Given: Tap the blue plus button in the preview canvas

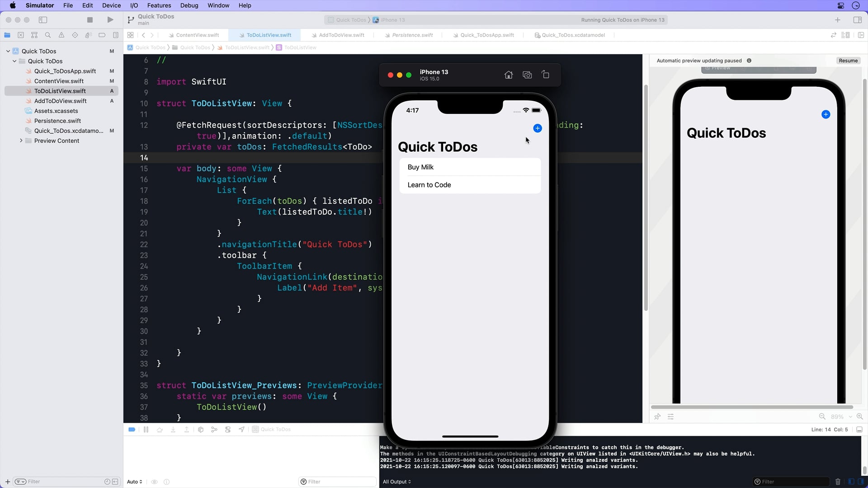Looking at the screenshot, I should tap(826, 115).
